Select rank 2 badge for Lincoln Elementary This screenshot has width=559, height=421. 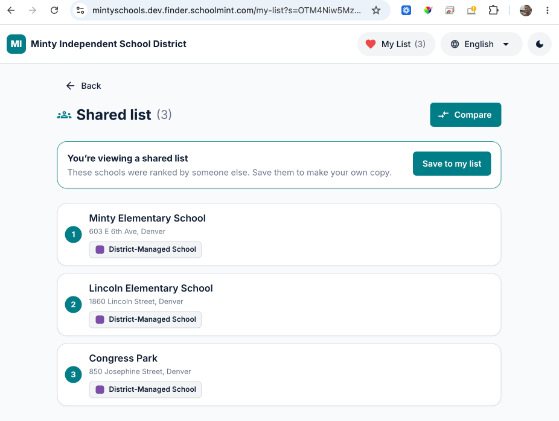73,304
